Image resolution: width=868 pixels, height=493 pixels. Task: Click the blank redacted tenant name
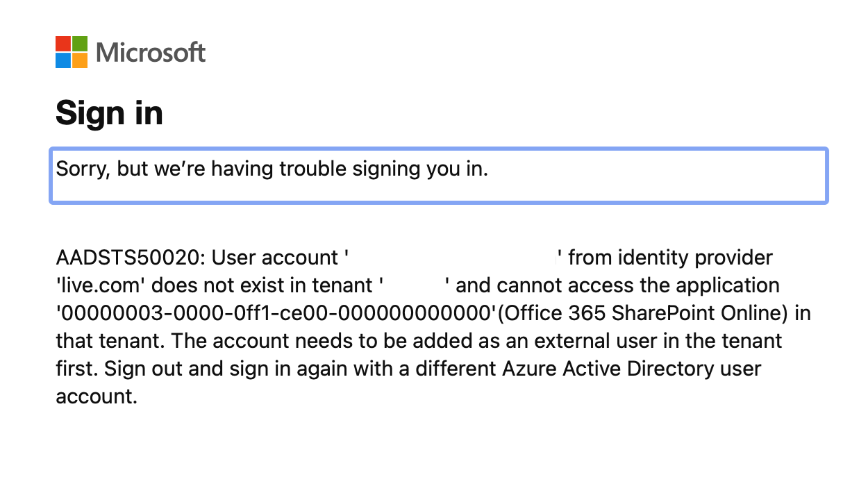click(415, 285)
